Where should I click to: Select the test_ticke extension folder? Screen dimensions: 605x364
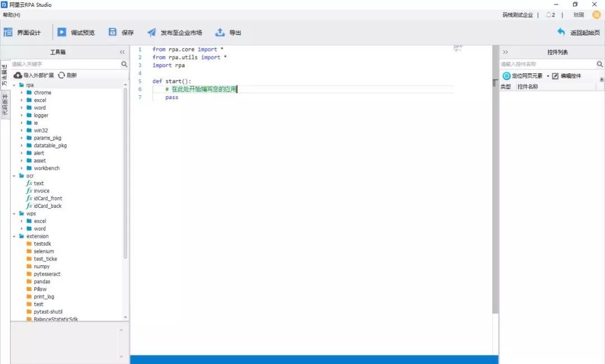click(41, 259)
